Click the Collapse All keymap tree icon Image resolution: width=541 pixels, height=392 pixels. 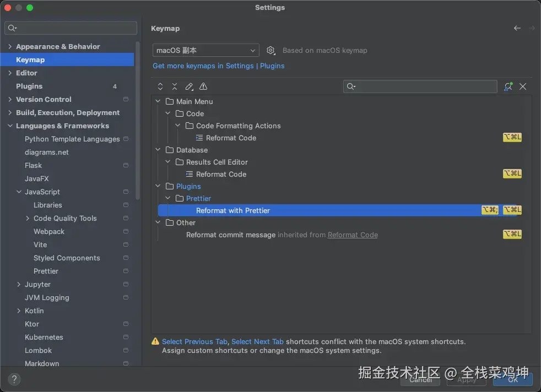(175, 86)
